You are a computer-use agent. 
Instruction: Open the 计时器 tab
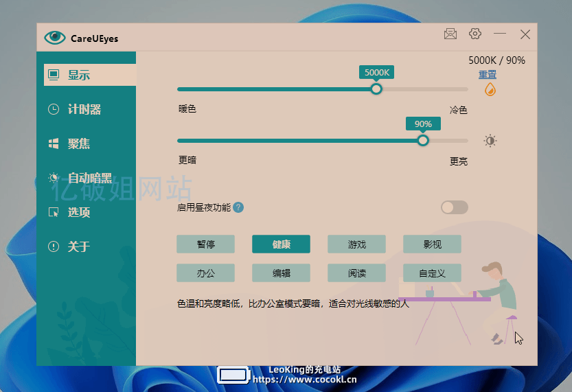86,109
